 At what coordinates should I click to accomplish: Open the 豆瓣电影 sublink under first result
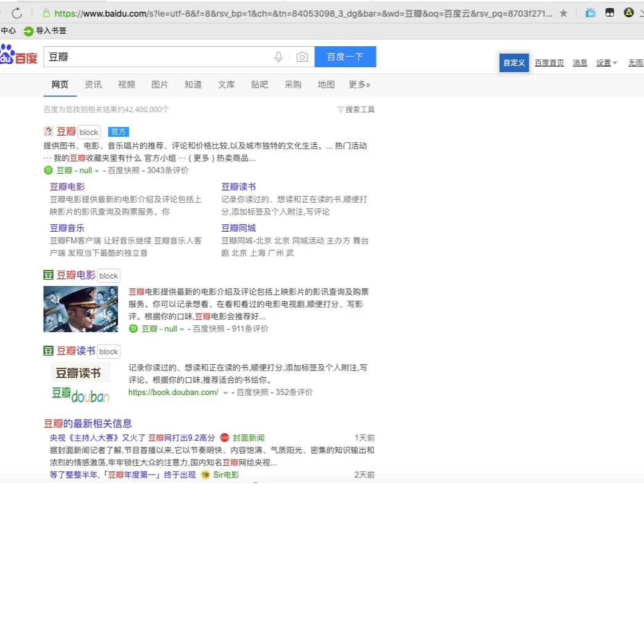click(67, 187)
